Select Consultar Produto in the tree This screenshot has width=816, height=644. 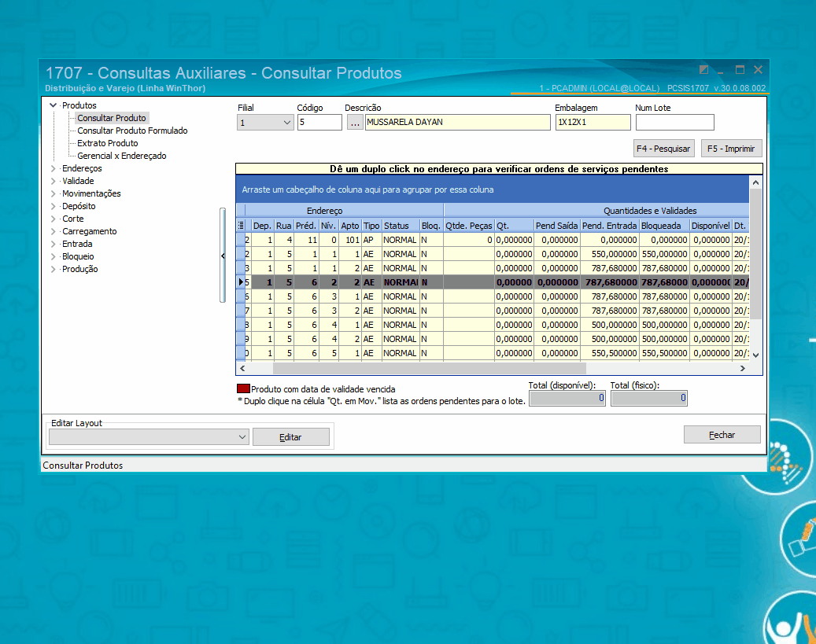tap(112, 118)
